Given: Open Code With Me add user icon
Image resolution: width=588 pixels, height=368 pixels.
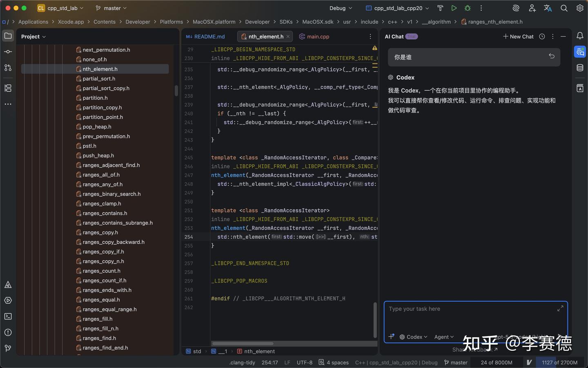Looking at the screenshot, I should click(x=532, y=8).
